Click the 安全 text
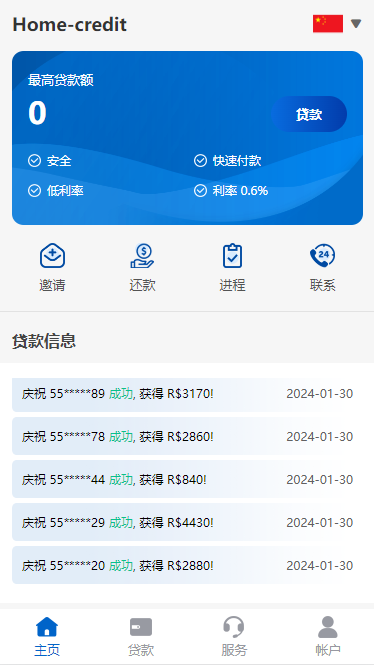The image size is (374, 665). click(59, 161)
